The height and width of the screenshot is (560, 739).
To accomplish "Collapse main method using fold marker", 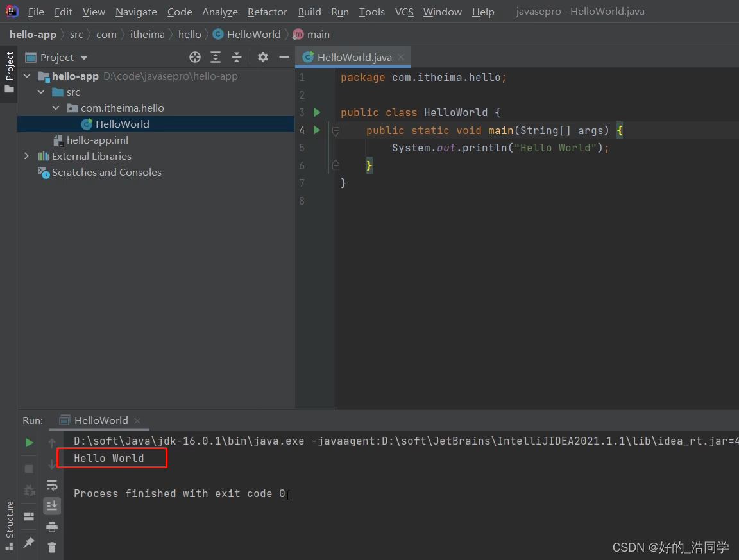I will (336, 131).
